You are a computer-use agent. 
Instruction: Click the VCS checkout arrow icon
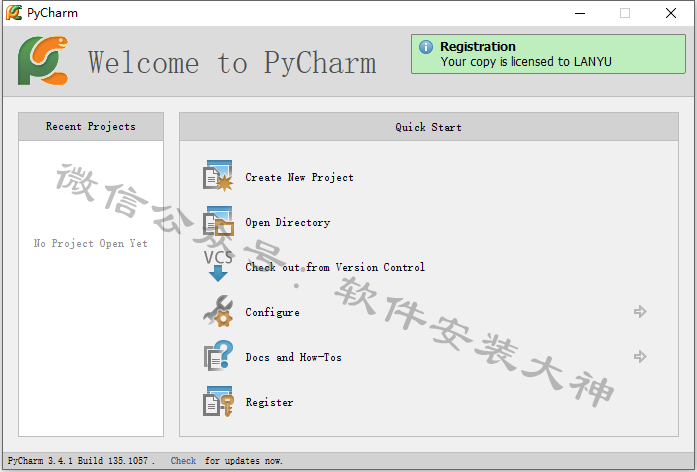tap(218, 266)
